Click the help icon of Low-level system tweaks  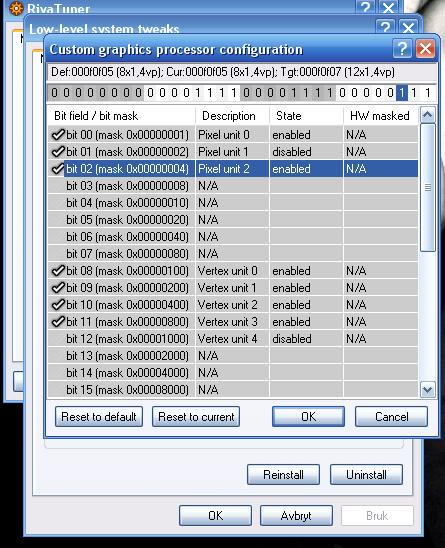385,27
